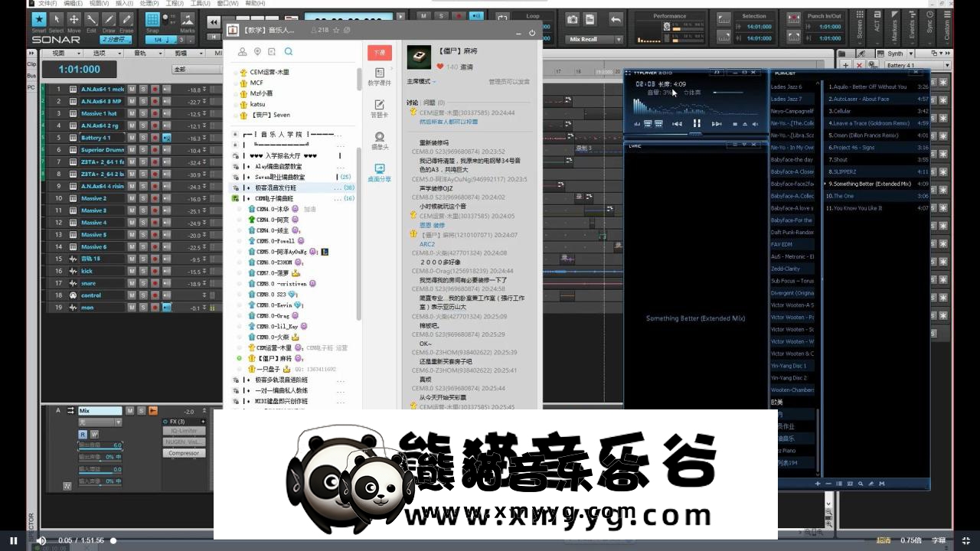Select the Smart tool in SONAR
Viewport: 980px width, 551px height.
(38, 19)
